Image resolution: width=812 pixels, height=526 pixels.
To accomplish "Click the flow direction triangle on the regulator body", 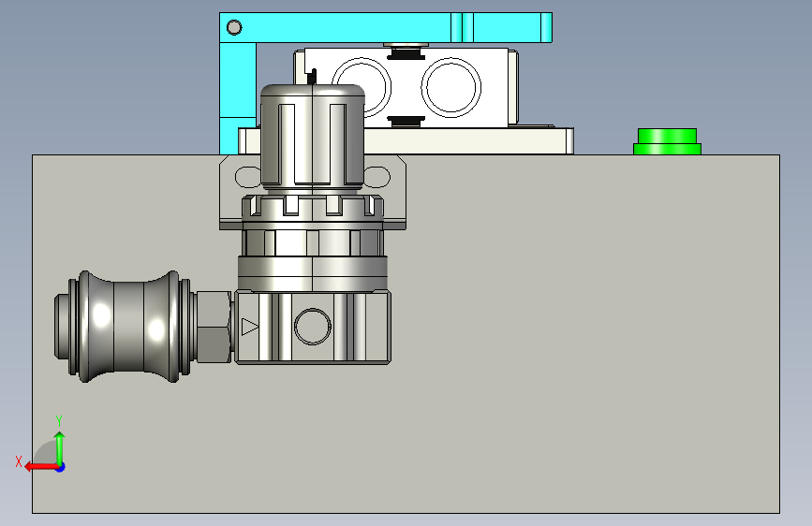I will click(x=250, y=327).
